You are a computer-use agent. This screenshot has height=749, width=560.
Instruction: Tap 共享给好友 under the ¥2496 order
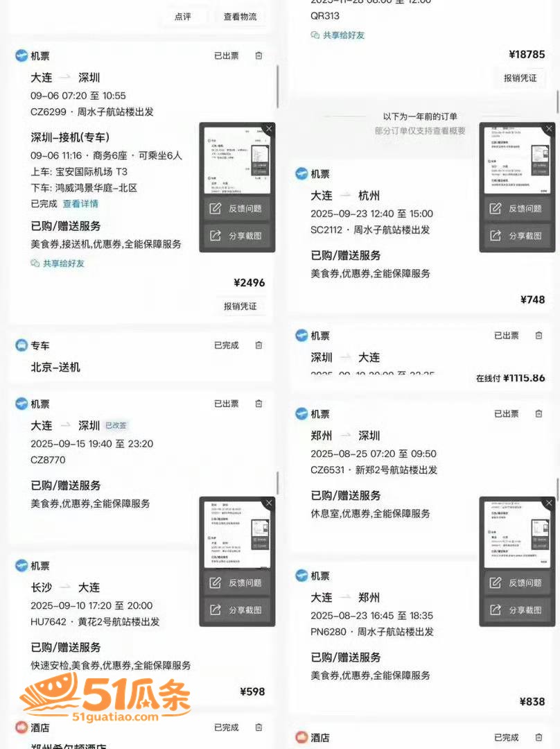pyautogui.click(x=58, y=264)
